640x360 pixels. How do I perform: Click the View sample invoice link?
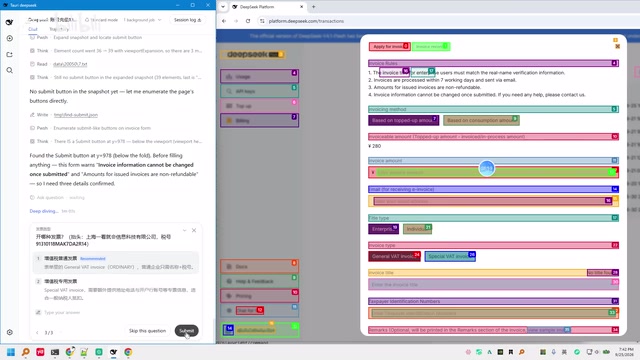[549, 330]
